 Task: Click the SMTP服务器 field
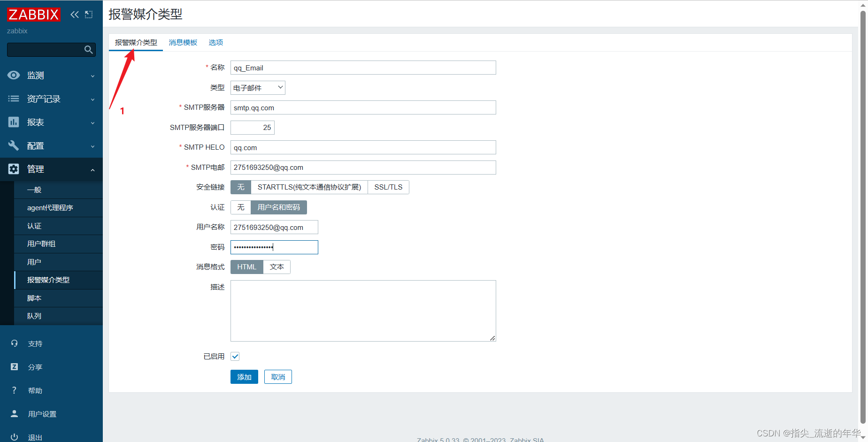point(363,107)
